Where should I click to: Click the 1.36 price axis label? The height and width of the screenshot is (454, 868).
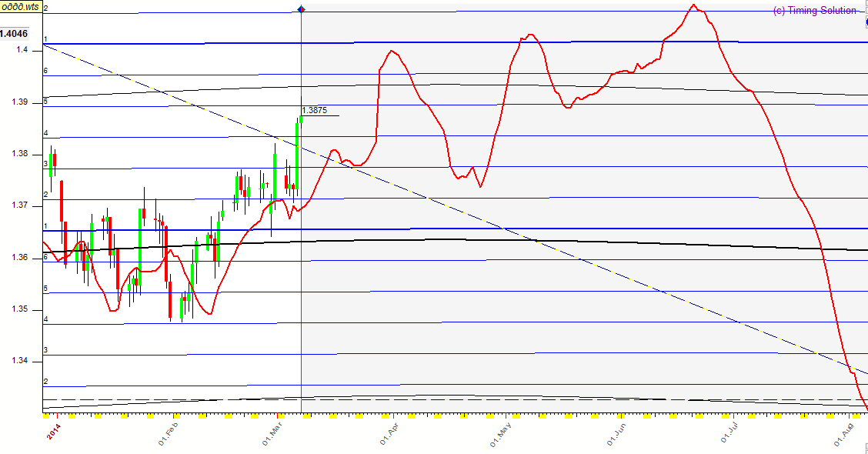(9, 258)
